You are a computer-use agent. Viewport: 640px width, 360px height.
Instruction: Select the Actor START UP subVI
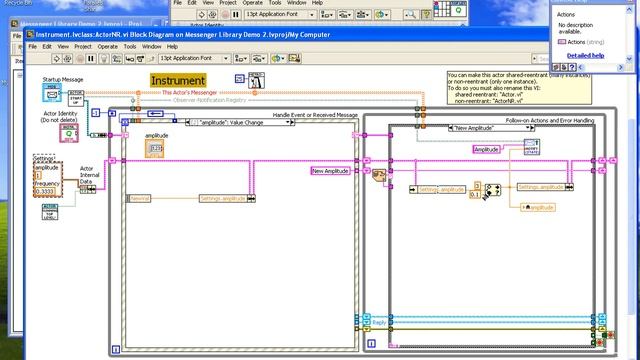(x=76, y=98)
